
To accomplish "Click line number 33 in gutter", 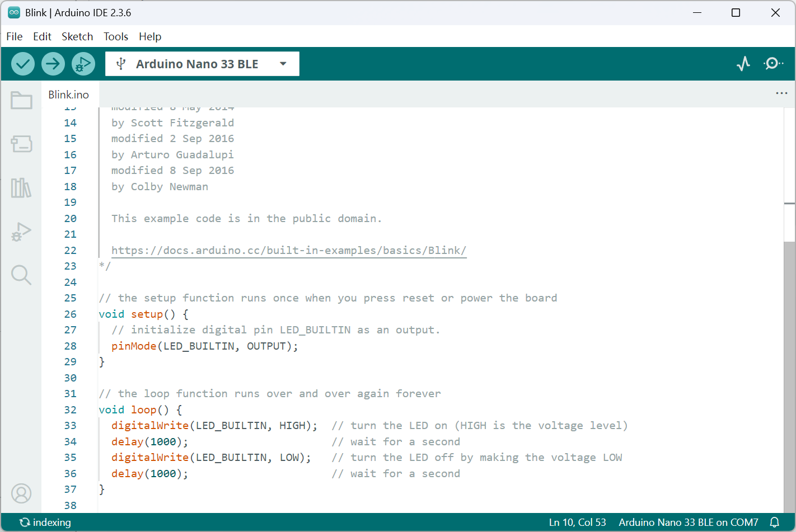I will [x=70, y=426].
